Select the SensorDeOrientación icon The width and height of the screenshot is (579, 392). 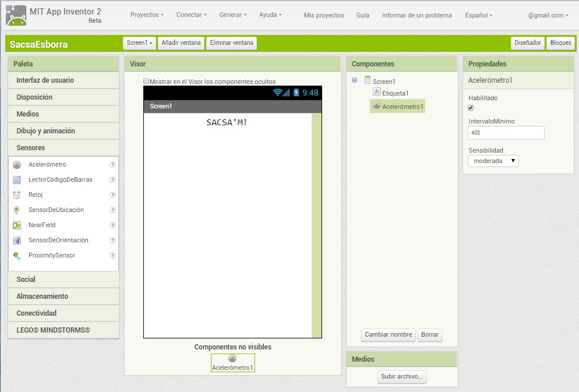pyautogui.click(x=17, y=241)
